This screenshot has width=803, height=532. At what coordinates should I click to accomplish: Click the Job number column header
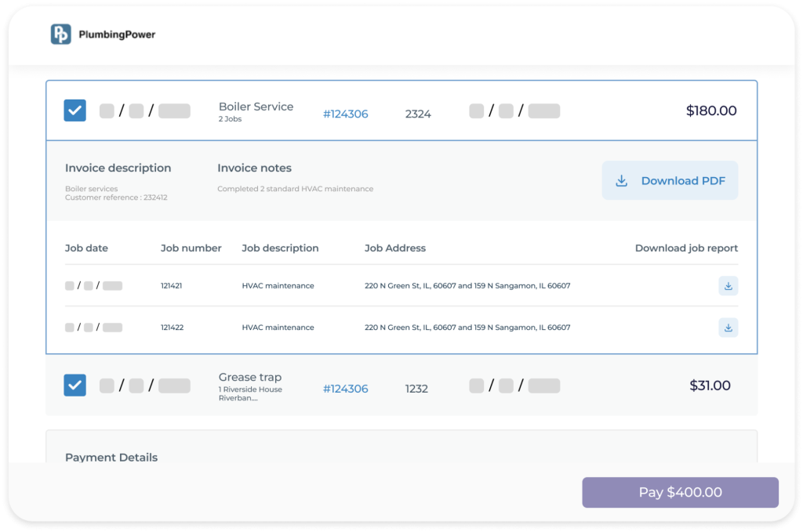click(x=191, y=248)
